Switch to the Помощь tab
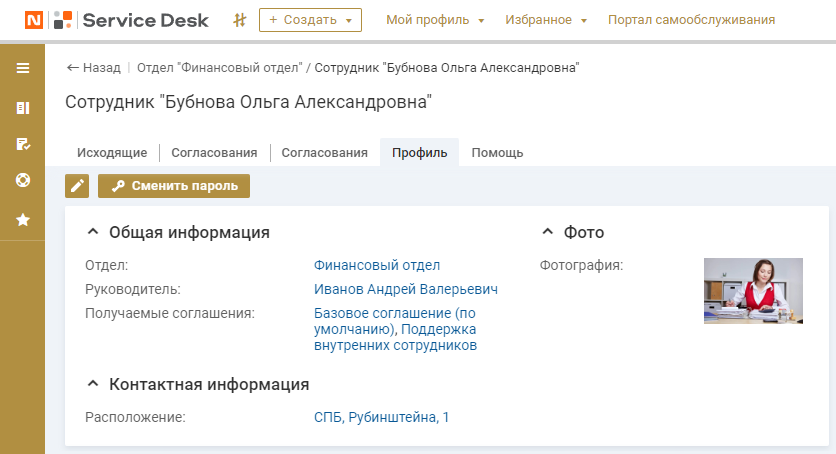The width and height of the screenshot is (836, 454). point(497,153)
